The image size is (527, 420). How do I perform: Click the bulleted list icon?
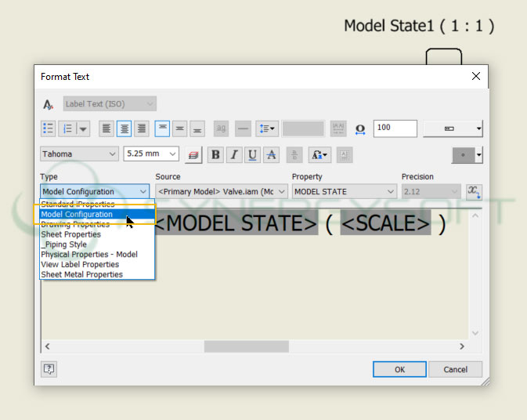48,129
